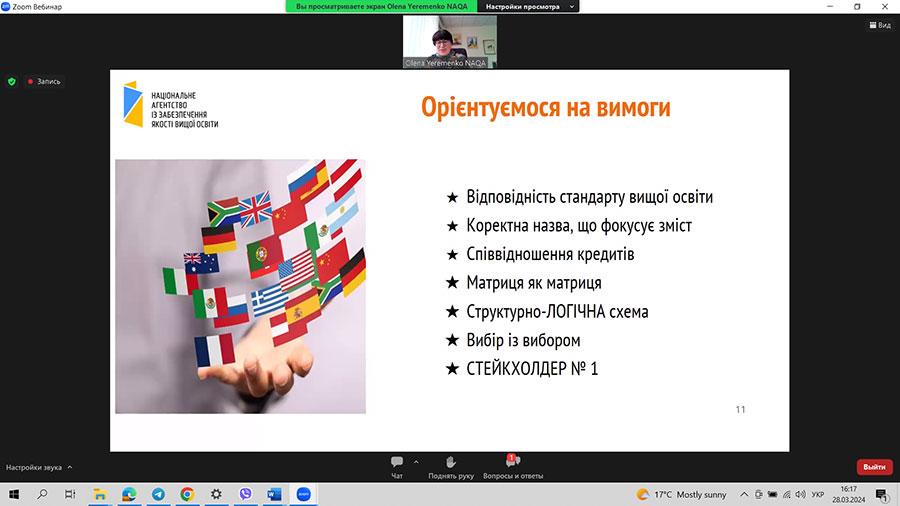Open Вопросы и ответы Q&A panel

pos(513,468)
